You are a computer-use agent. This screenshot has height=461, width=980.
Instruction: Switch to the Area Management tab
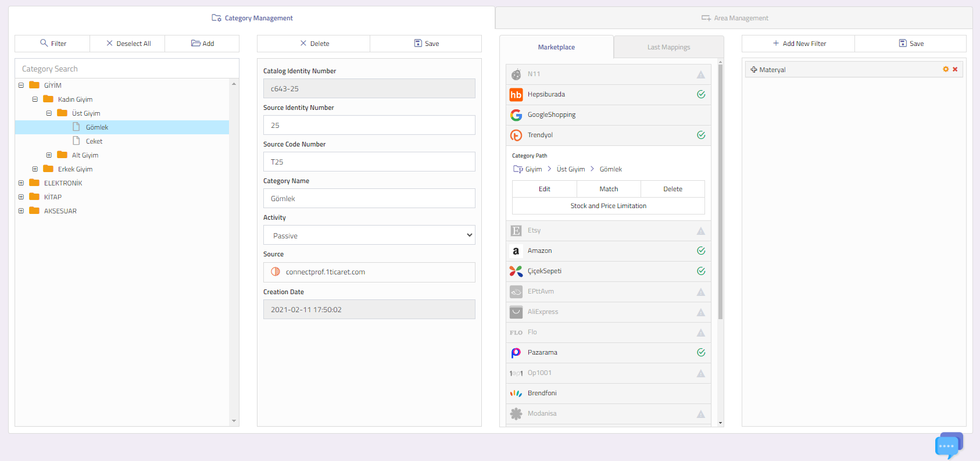tap(734, 18)
